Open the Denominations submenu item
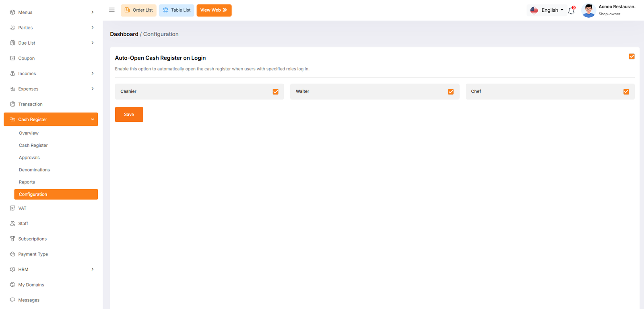644x309 pixels. pos(34,170)
